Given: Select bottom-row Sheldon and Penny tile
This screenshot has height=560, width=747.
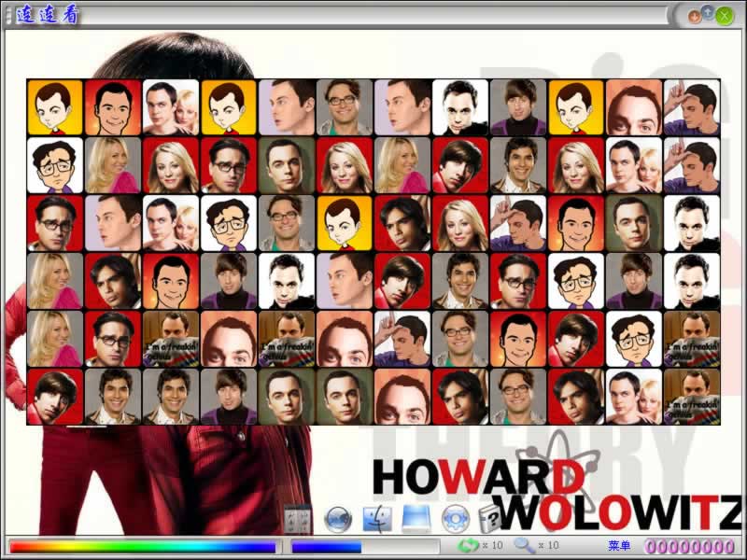Looking at the screenshot, I should 634,398.
